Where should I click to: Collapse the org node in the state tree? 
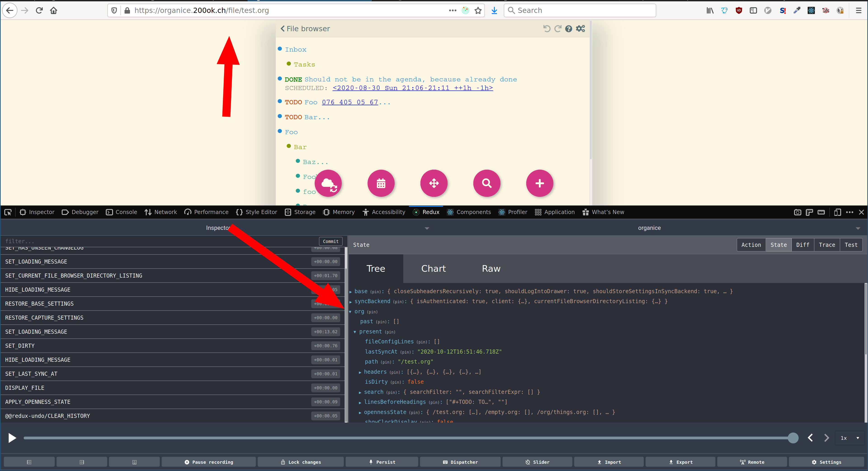coord(350,312)
